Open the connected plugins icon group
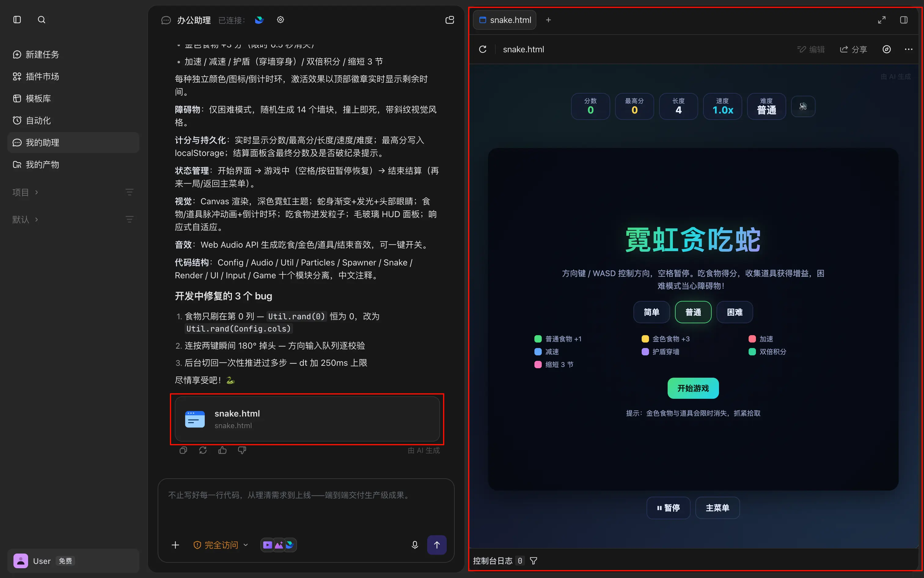Image resolution: width=924 pixels, height=578 pixels. point(278,545)
